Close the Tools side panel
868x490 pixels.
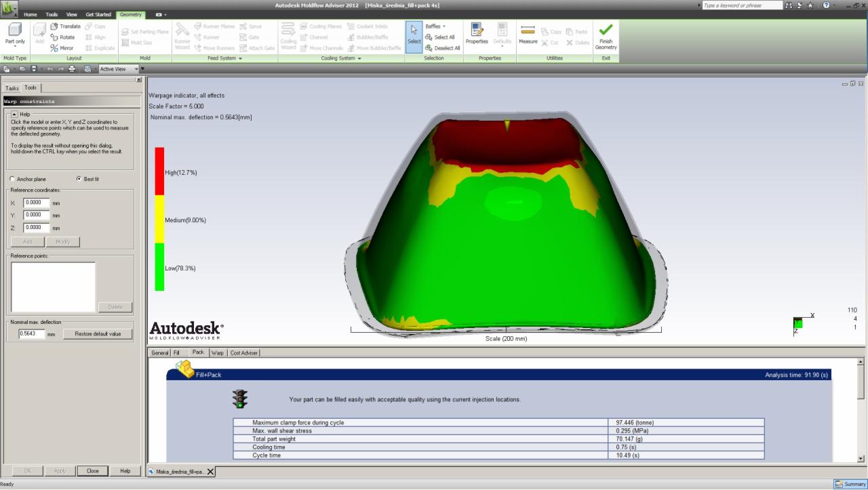point(139,80)
